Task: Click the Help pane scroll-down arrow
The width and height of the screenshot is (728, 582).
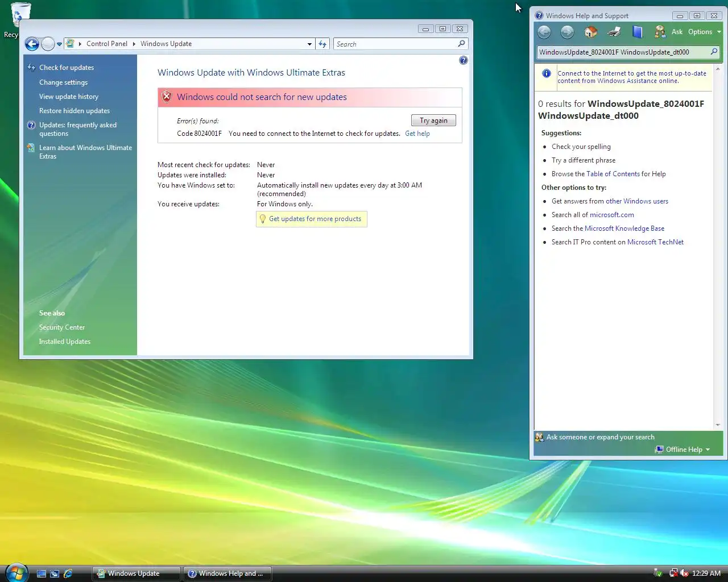Action: [x=718, y=425]
